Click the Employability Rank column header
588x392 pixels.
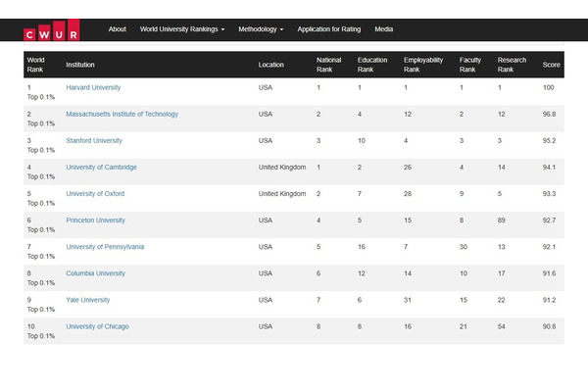pos(423,65)
